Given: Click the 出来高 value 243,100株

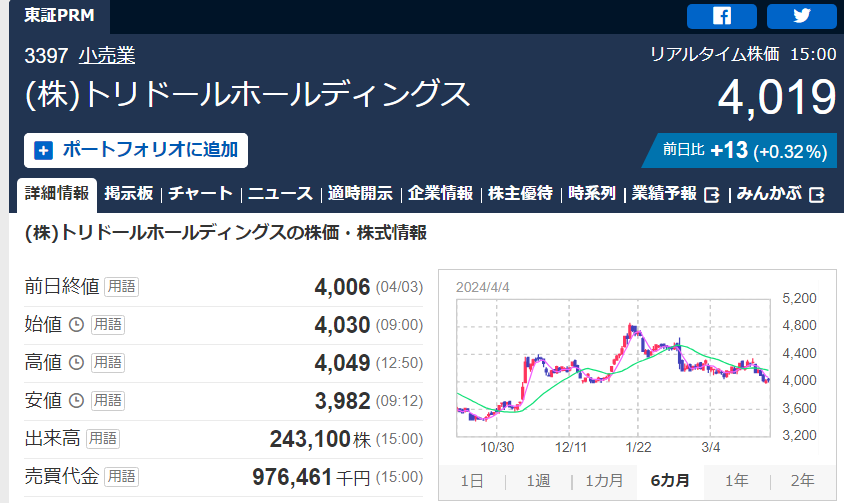Looking at the screenshot, I should [320, 438].
